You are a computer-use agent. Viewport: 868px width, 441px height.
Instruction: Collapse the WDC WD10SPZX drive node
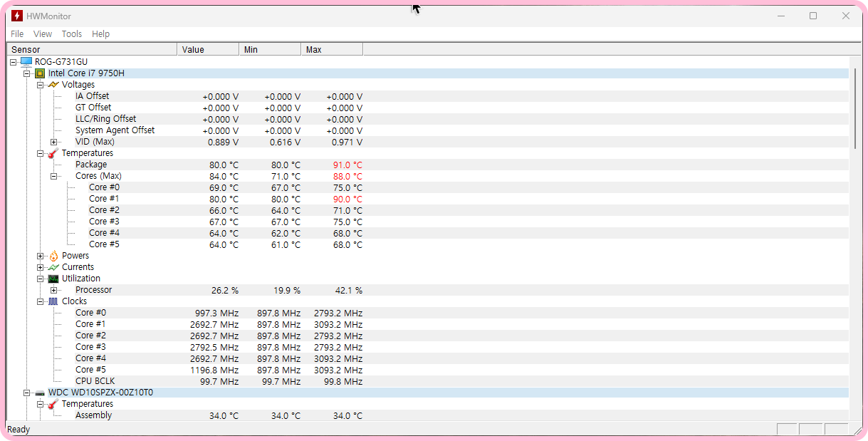click(27, 393)
